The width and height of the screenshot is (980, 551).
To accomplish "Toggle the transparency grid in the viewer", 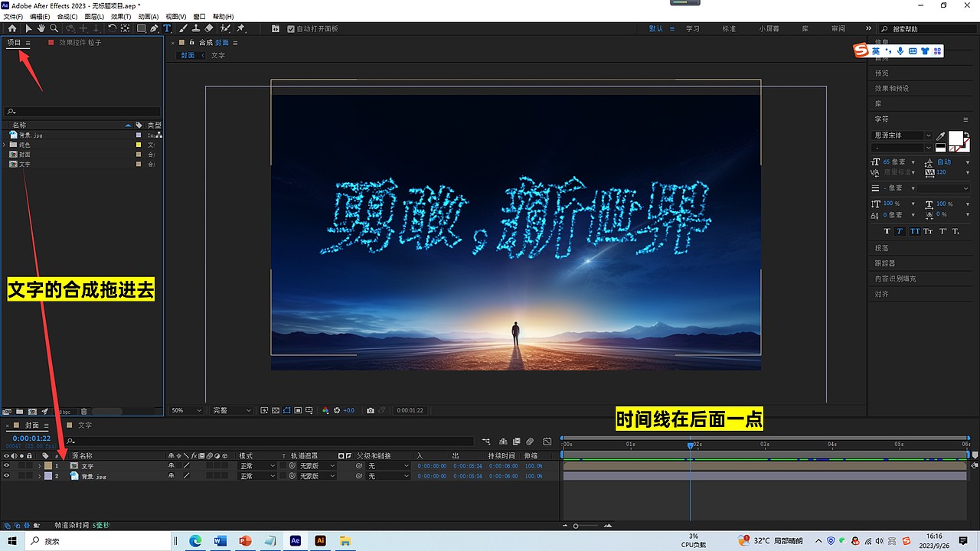I will [x=274, y=410].
